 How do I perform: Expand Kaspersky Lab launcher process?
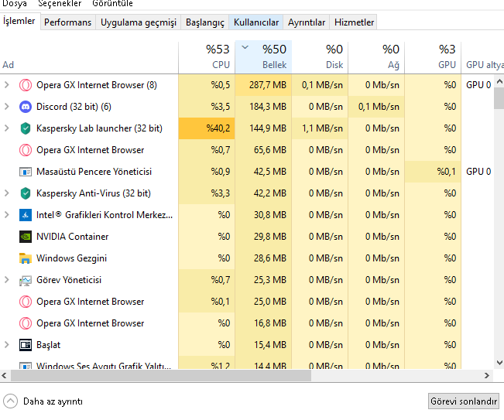[x=6, y=128]
